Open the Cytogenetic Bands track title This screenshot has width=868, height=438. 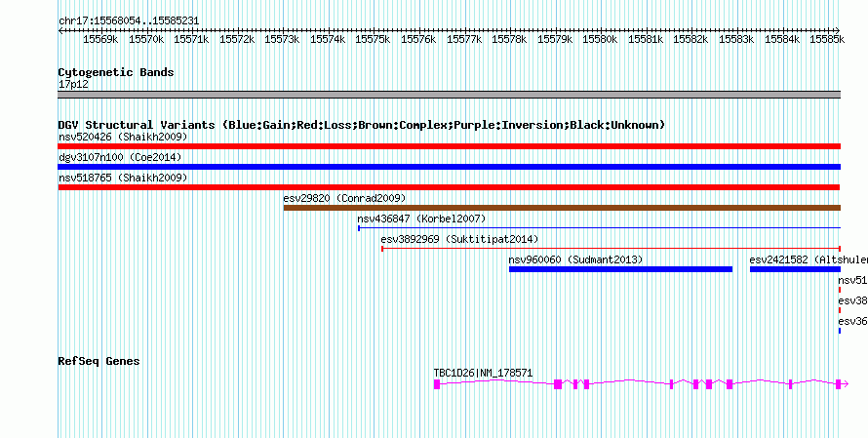pos(116,72)
